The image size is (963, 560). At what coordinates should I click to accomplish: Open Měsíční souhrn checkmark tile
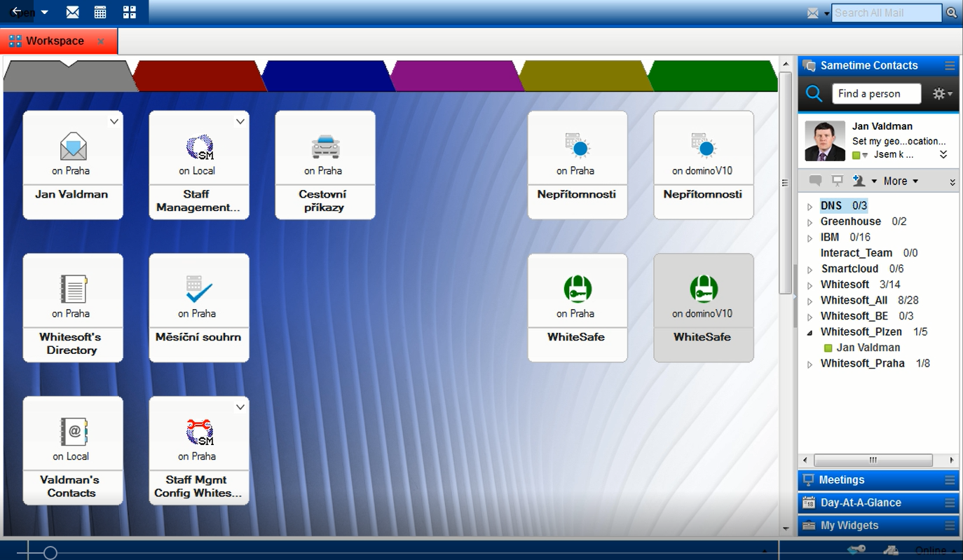pyautogui.click(x=199, y=308)
